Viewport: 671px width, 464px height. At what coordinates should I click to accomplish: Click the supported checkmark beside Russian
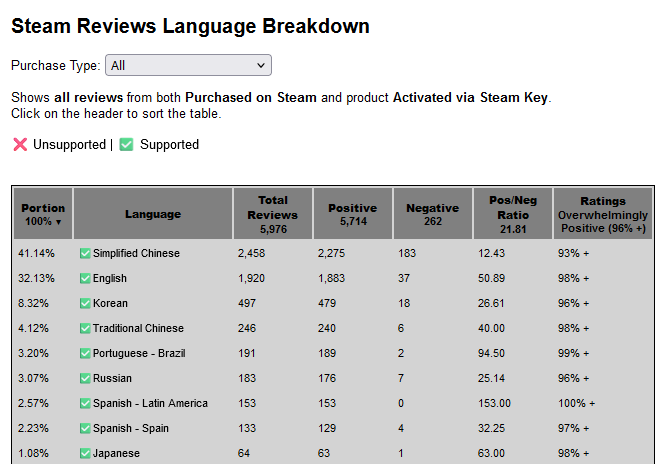point(85,378)
